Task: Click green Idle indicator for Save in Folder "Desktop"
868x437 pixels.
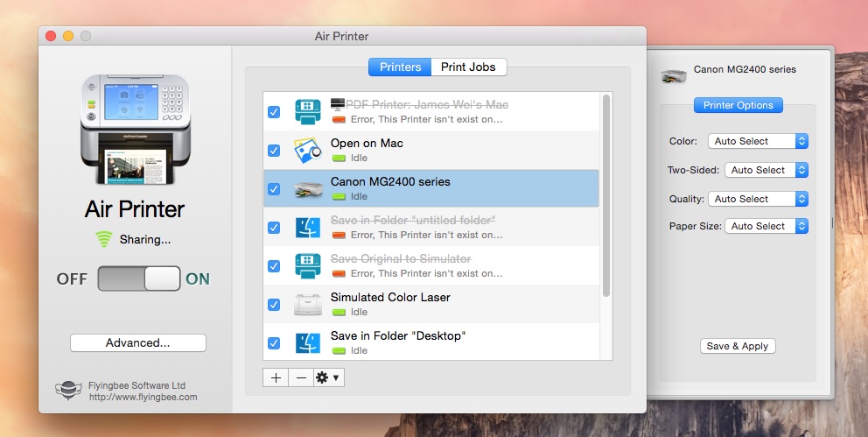Action: (x=339, y=350)
